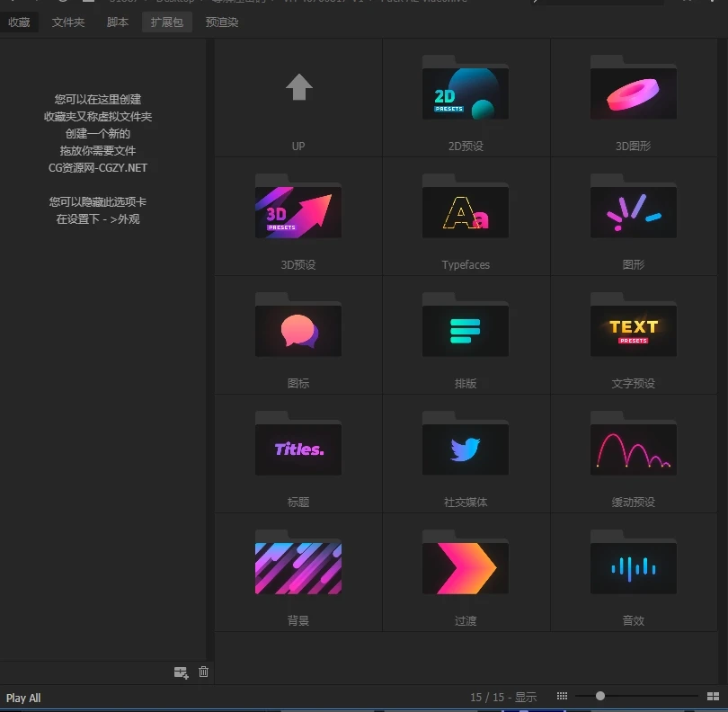Screen dimensions: 728x712
Task: Open the 社交媒体 folder with Twitter bird
Action: 466,449
